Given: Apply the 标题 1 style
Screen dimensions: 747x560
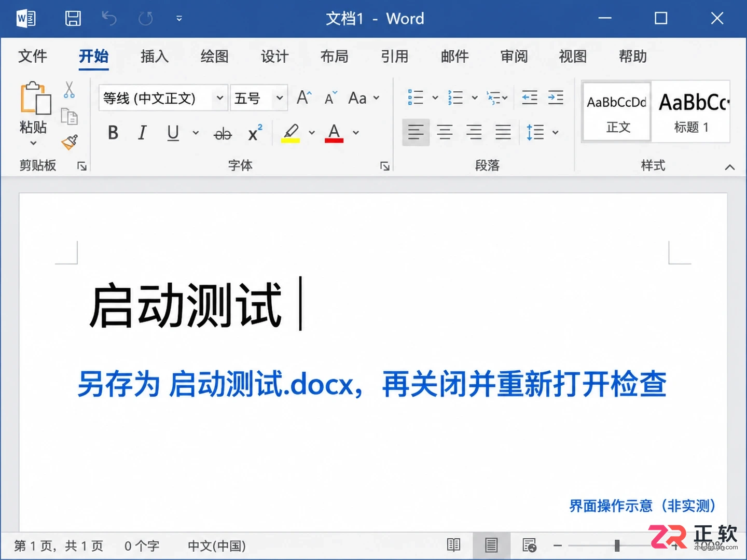Looking at the screenshot, I should [x=691, y=111].
